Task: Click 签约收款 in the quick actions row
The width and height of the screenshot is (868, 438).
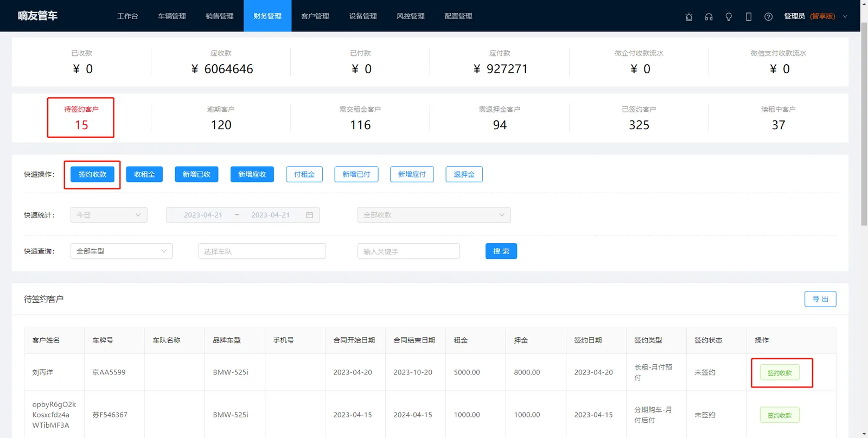Action: click(92, 174)
